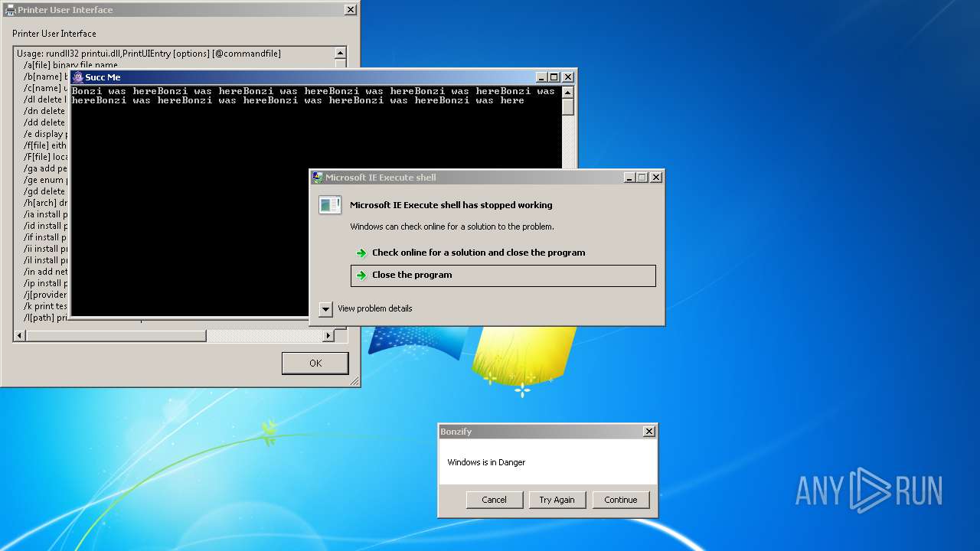Click 'Windows is in Danger' message text
The width and height of the screenshot is (980, 551).
pyautogui.click(x=486, y=462)
